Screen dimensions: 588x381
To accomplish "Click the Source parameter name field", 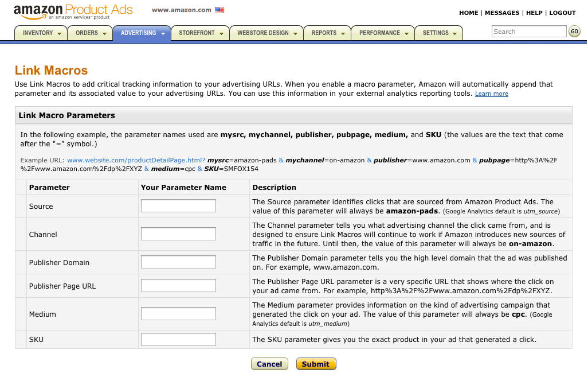I will (x=178, y=205).
